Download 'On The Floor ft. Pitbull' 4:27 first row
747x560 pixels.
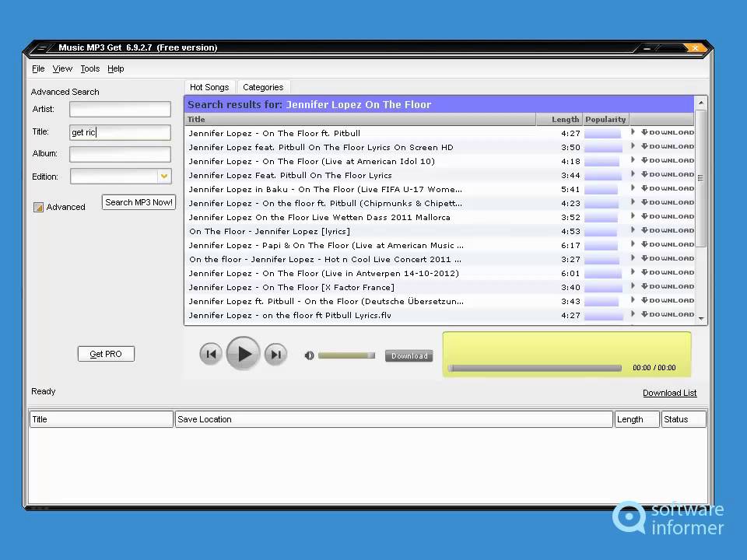pos(668,132)
